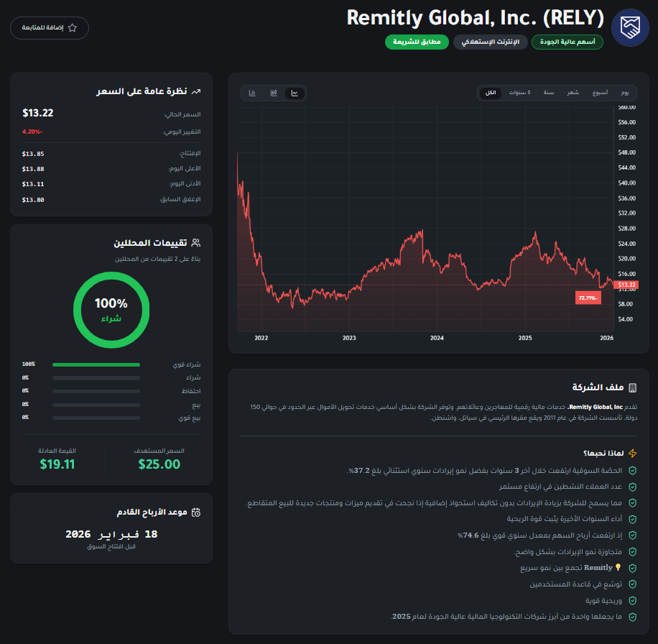Select the شهر (month) time range
This screenshot has width=658, height=644.
click(x=573, y=93)
